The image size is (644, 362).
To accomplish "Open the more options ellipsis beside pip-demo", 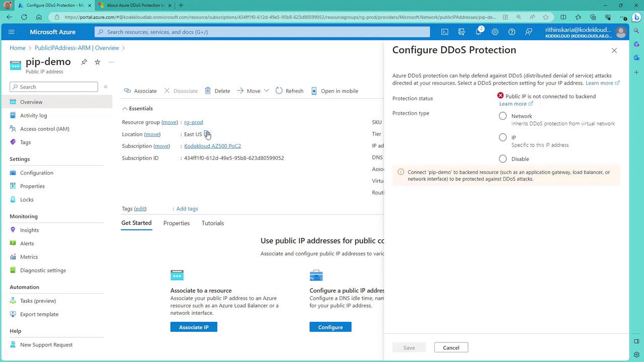I will 111,62.
